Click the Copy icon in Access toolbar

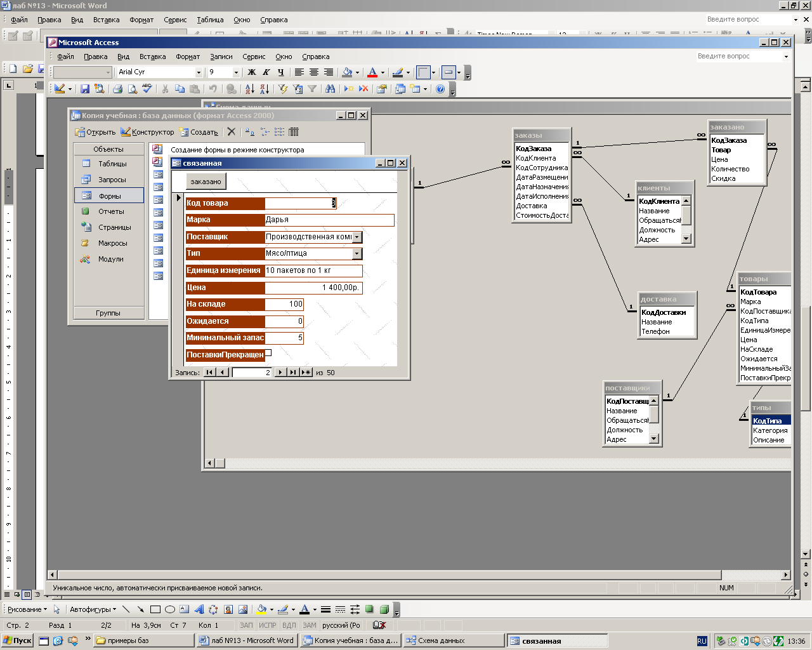click(x=180, y=89)
